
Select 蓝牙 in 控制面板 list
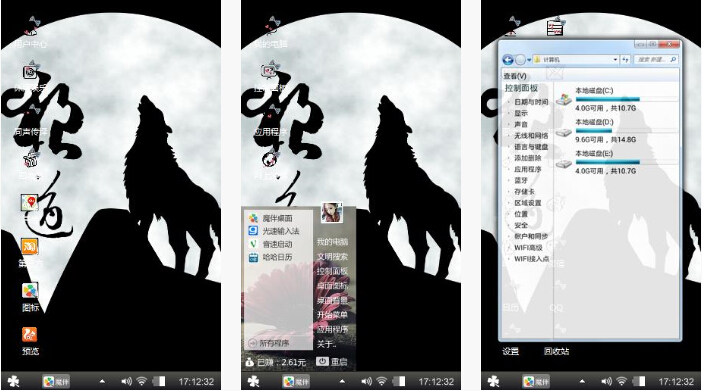tap(521, 180)
